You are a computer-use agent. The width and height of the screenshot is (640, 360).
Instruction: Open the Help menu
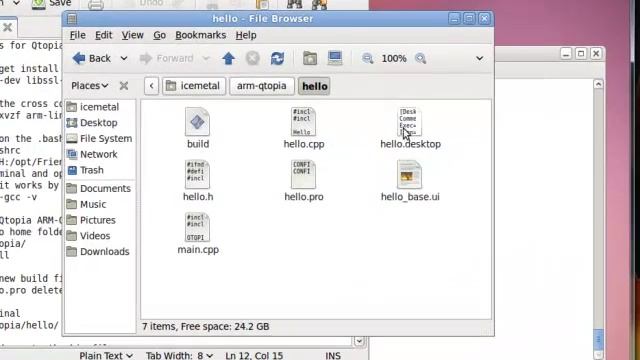point(246,35)
